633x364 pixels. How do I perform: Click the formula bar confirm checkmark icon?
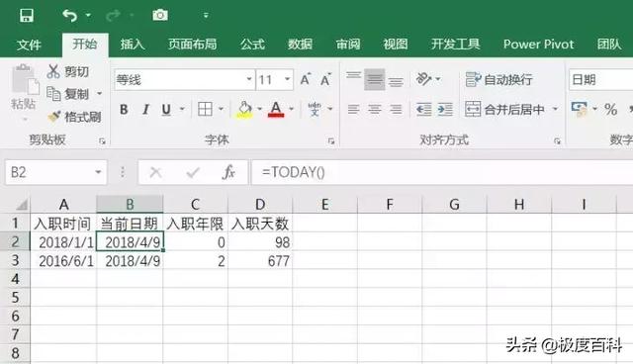tap(193, 173)
